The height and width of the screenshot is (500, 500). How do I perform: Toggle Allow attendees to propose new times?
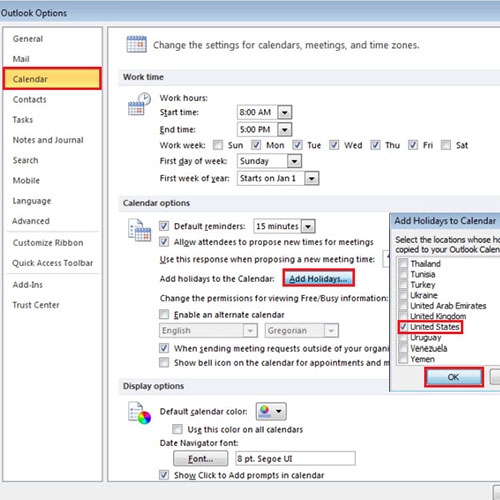point(164,242)
